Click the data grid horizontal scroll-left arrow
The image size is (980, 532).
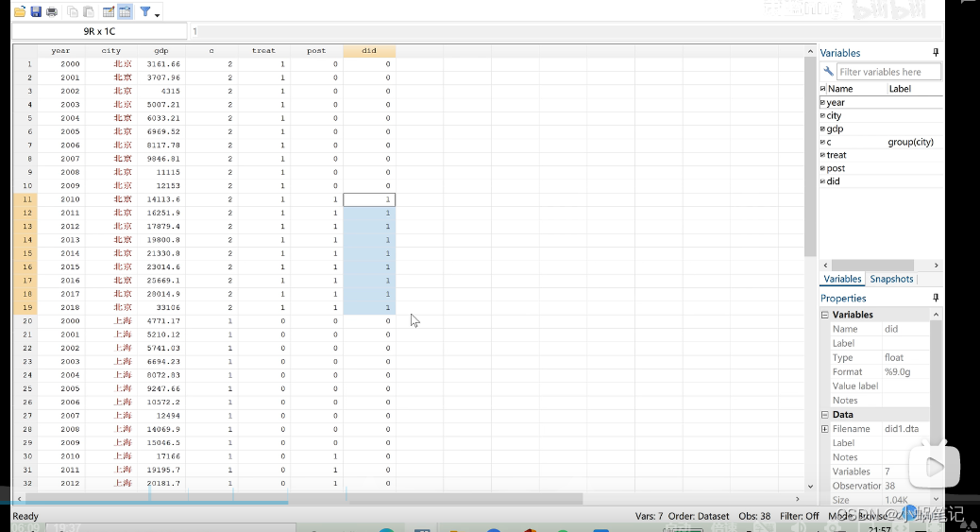[x=20, y=499]
